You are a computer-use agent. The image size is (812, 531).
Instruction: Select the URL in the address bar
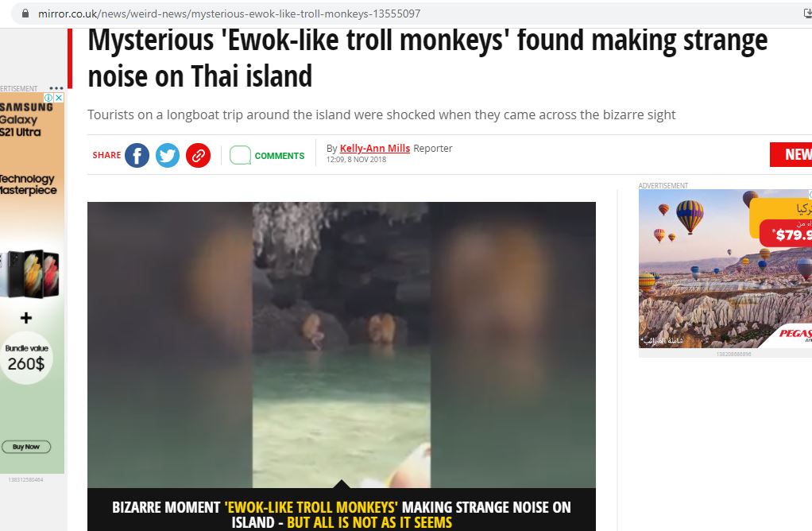point(230,14)
